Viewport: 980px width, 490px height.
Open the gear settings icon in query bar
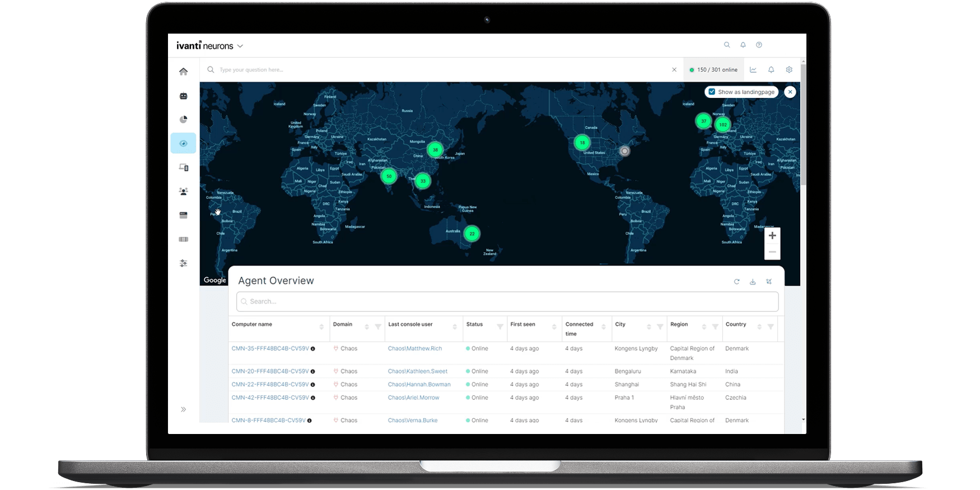pos(789,70)
